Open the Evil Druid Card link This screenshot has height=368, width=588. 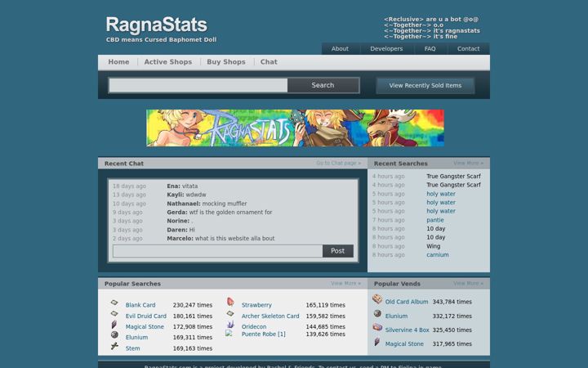pos(146,316)
